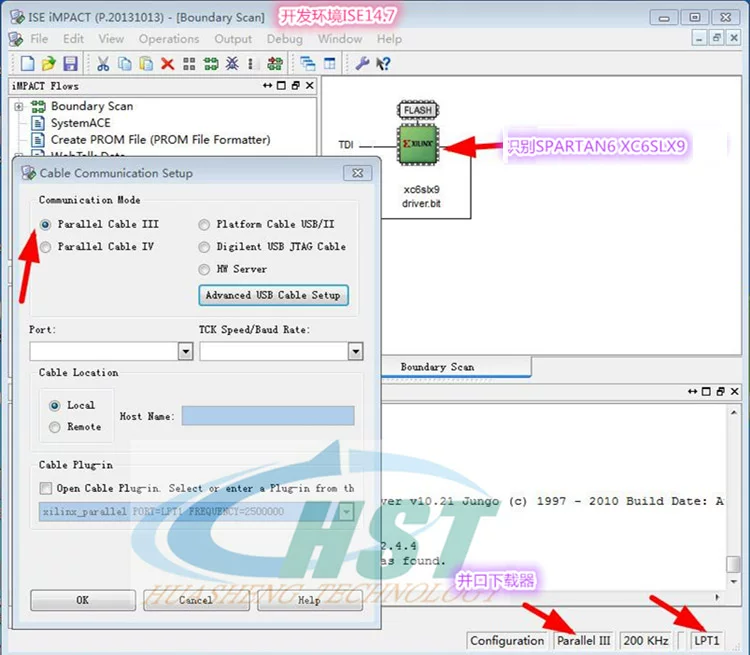Open the Window menu

point(340,39)
